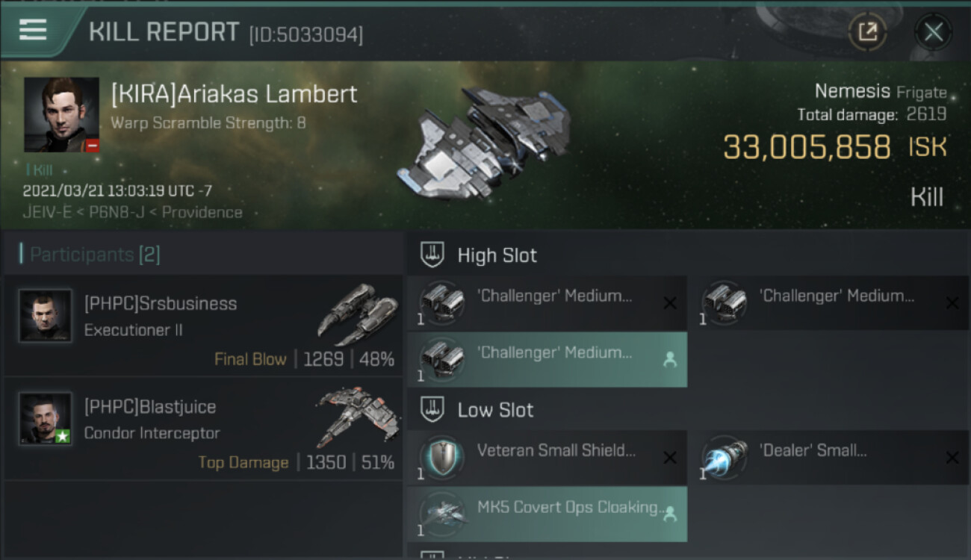This screenshot has height=560, width=971.
Task: View the Nemesis frigate ship image
Action: [484, 142]
